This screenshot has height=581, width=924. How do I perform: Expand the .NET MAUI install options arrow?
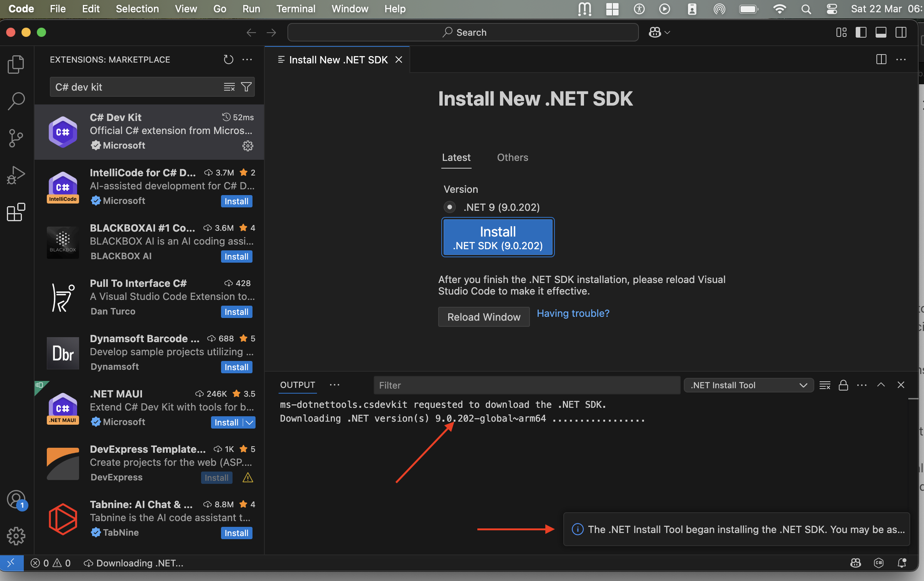250,422
